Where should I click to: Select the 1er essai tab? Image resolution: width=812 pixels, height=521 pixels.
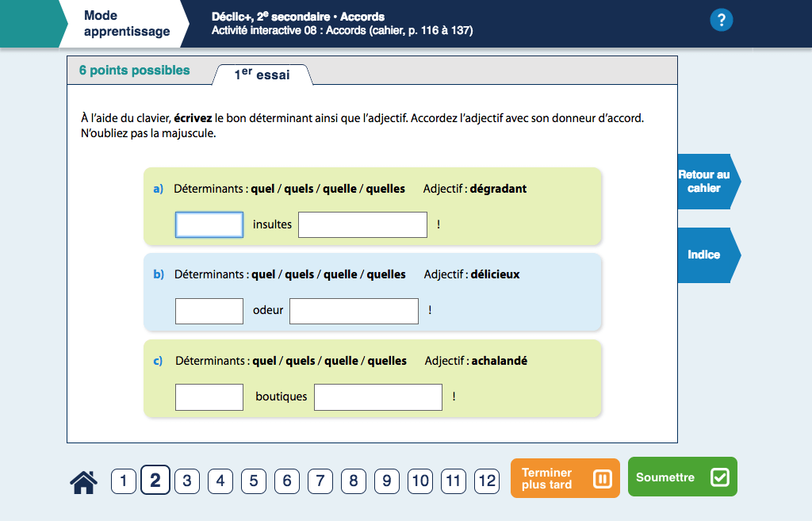coord(262,75)
